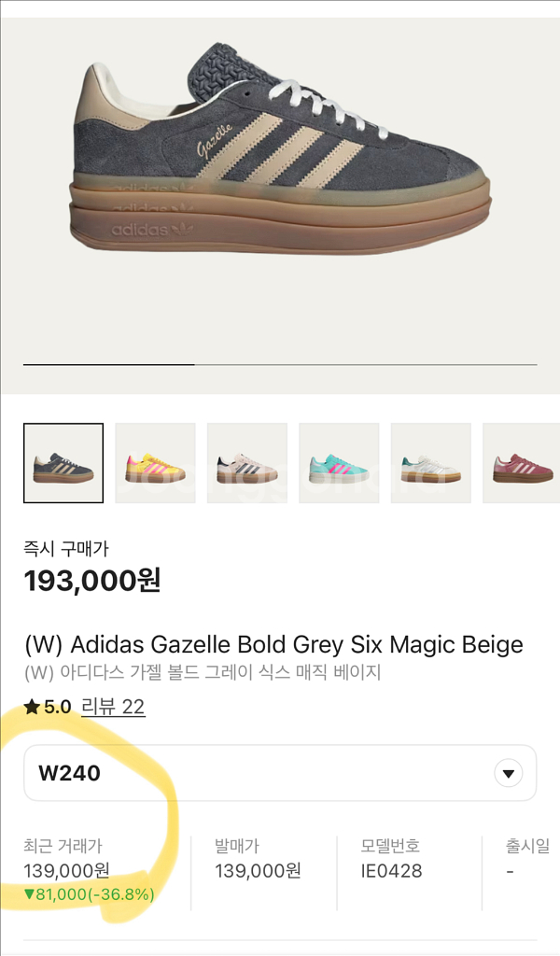Click the Korean product name subtitle
The width and height of the screenshot is (560, 956).
pyautogui.click(x=203, y=672)
